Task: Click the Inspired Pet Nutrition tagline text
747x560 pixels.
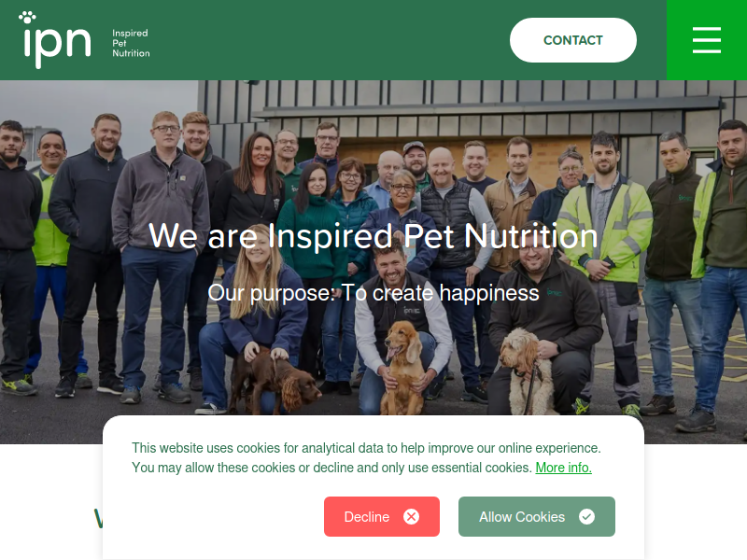Action: [131, 43]
